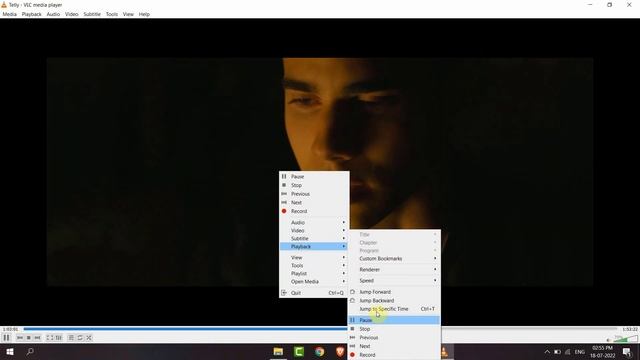Choose Record in the Playback submenu

394,355
